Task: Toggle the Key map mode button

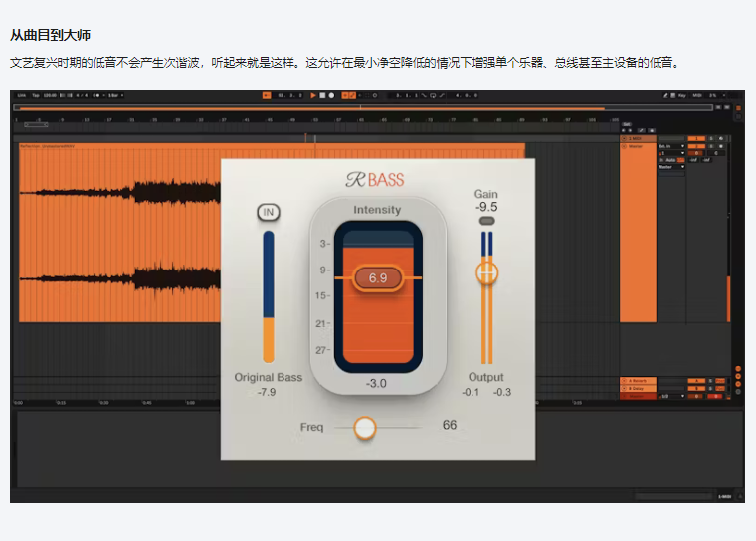Action: tap(681, 95)
